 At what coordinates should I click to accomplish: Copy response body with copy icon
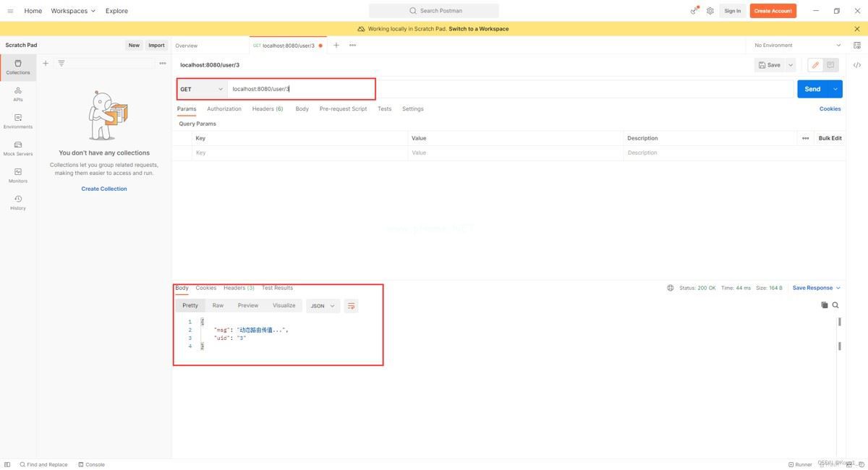point(824,305)
